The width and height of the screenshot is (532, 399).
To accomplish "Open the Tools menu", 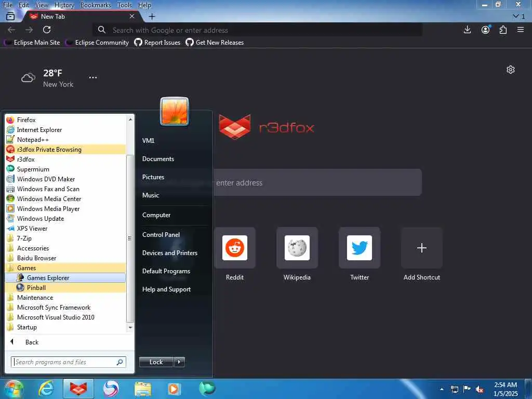I will point(125,5).
